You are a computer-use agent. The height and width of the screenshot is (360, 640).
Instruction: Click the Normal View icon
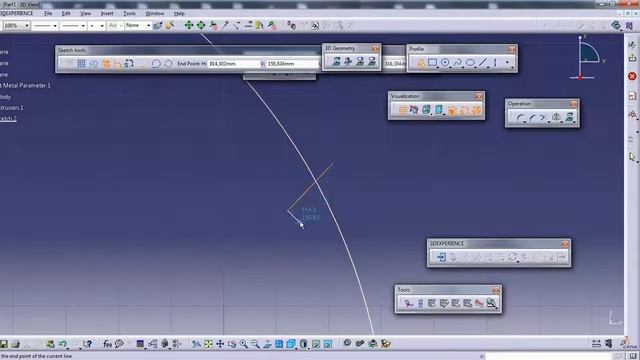coord(267,344)
